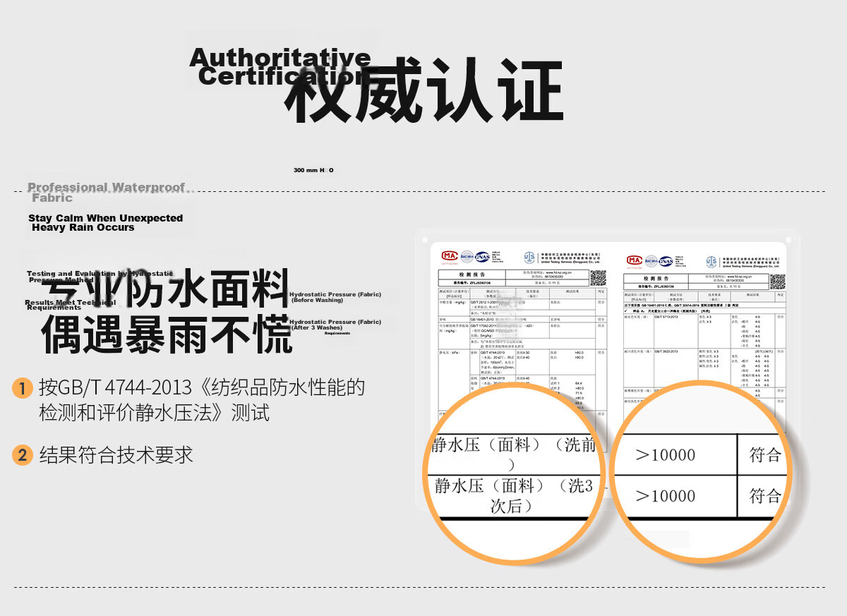Click the QR code on right report
The height and width of the screenshot is (616, 847).
[777, 282]
